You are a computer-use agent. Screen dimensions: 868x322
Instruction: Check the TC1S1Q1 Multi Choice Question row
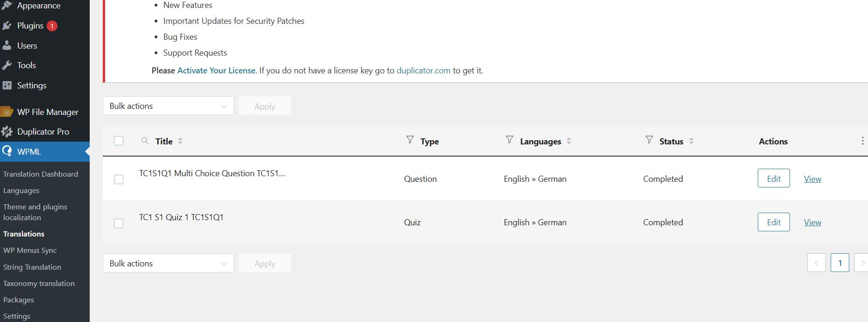(119, 179)
